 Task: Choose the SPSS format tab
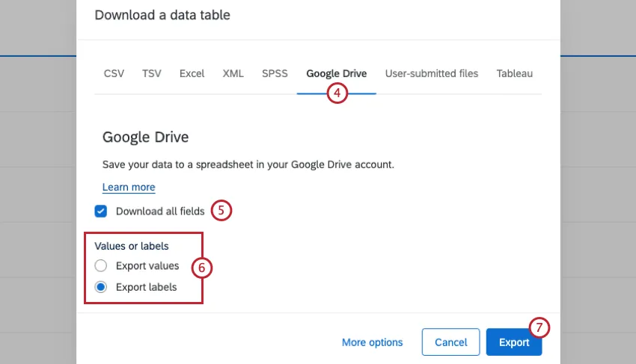[275, 73]
